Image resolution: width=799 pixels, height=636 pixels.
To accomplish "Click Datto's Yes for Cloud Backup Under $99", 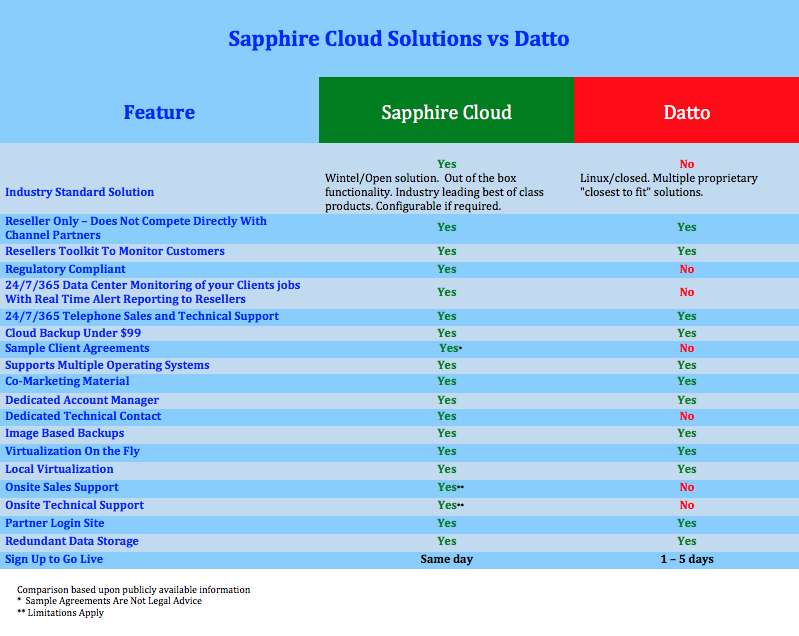I will pos(687,333).
